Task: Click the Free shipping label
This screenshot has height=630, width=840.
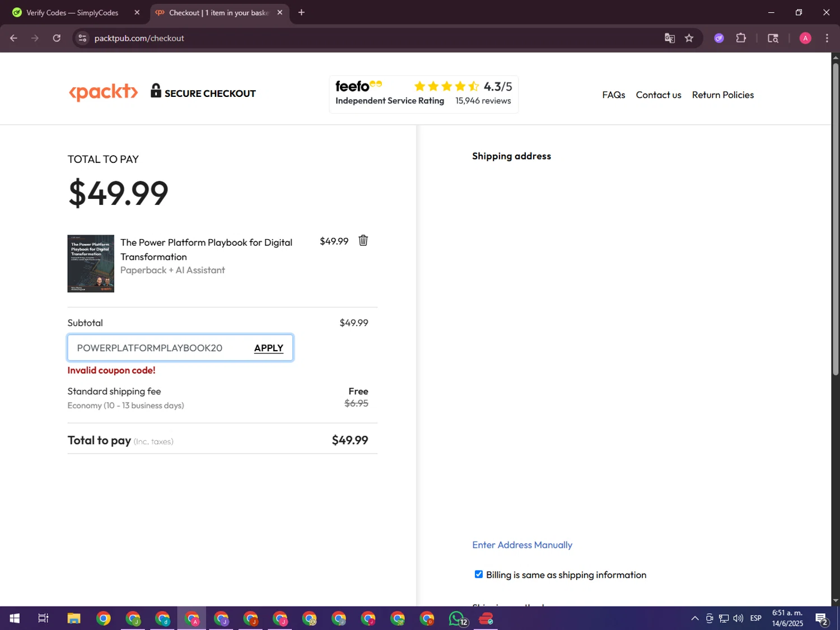Action: pyautogui.click(x=358, y=391)
